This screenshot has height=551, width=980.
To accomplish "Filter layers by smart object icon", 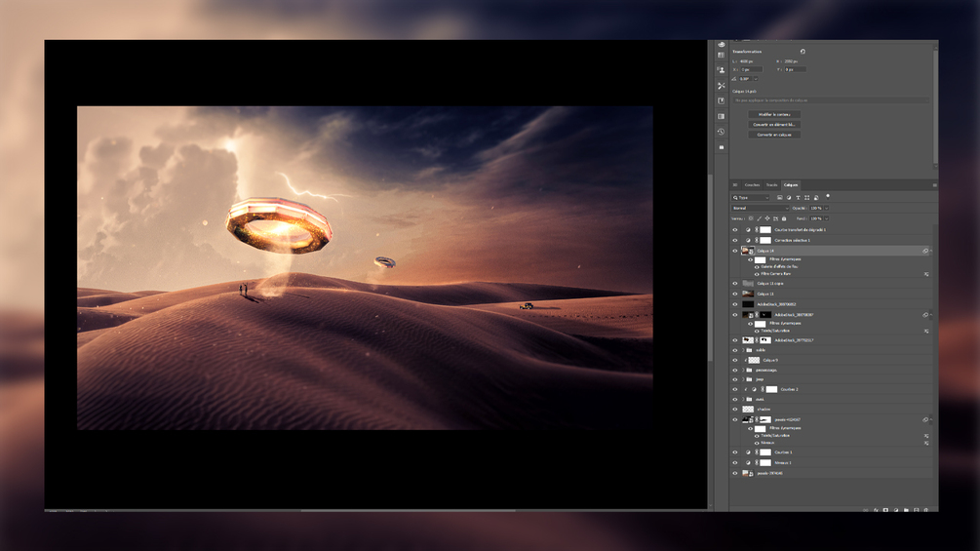I will click(816, 197).
